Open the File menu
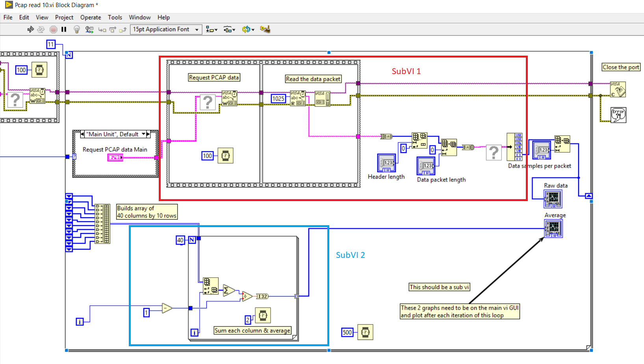The image size is (644, 364). pyautogui.click(x=8, y=17)
